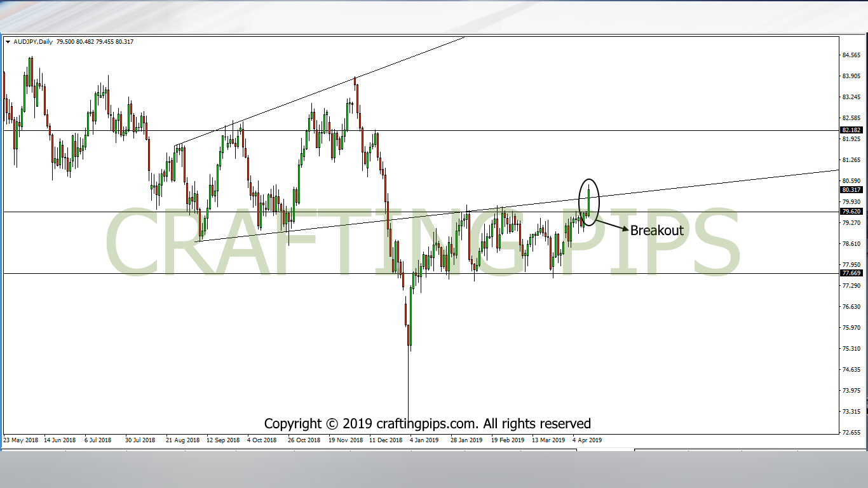The width and height of the screenshot is (868, 488).
Task: Click the AUDJPY,Daily chart title
Action: click(x=32, y=42)
